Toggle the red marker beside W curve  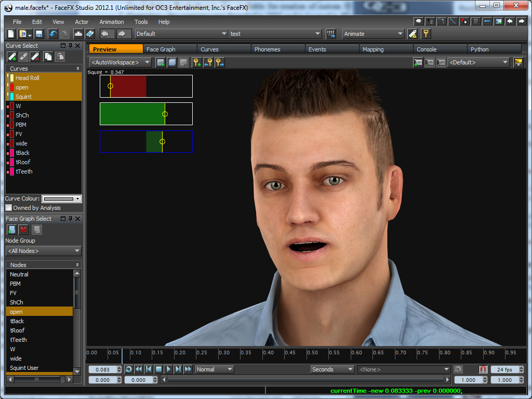8,107
